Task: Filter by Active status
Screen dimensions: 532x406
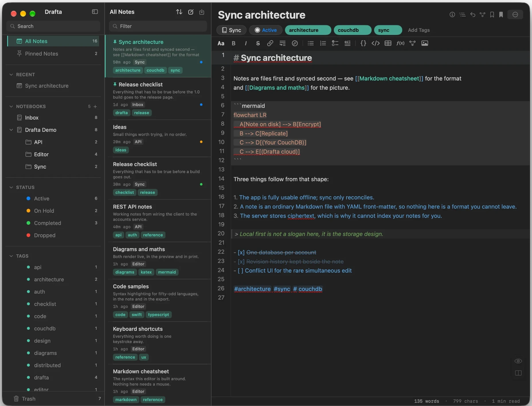Action: (53, 198)
